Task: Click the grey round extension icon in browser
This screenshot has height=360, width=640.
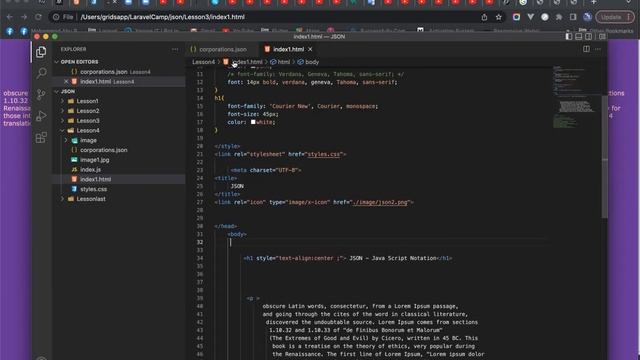Action: tap(545, 17)
